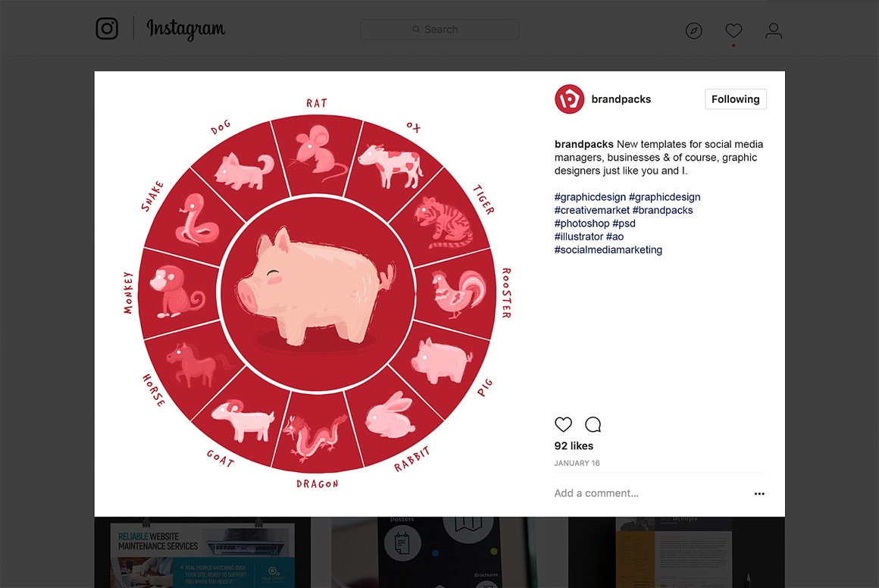Image resolution: width=879 pixels, height=588 pixels.
Task: Click the brandpacks profile avatar
Action: 569,99
